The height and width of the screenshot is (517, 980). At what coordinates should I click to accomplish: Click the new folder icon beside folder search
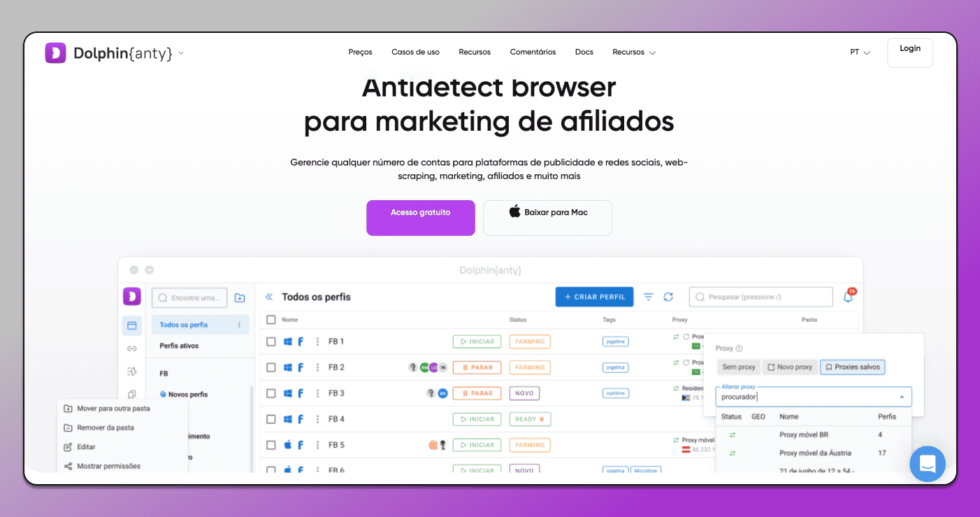pos(240,297)
